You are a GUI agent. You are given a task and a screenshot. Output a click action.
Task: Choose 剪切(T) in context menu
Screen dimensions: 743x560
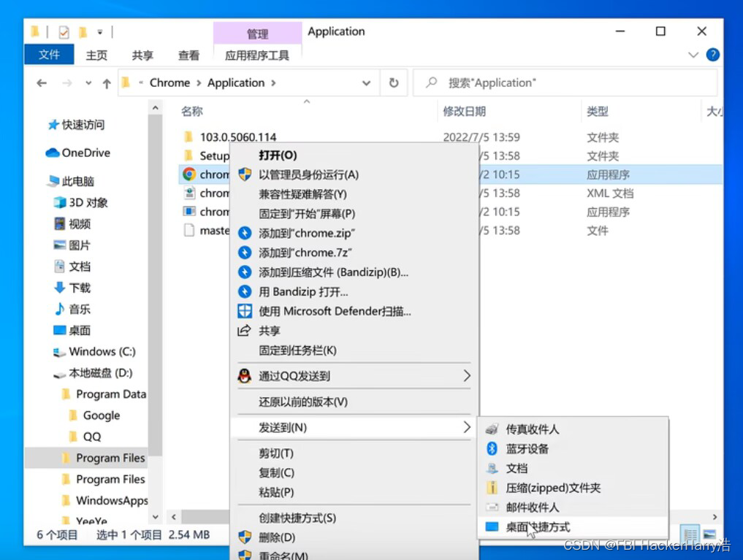(x=276, y=453)
